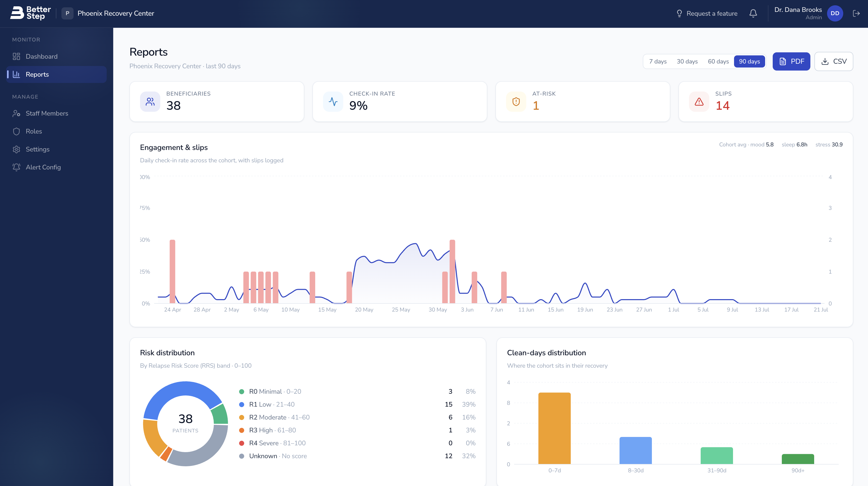
Task: Select the 30 days range
Action: click(x=687, y=61)
